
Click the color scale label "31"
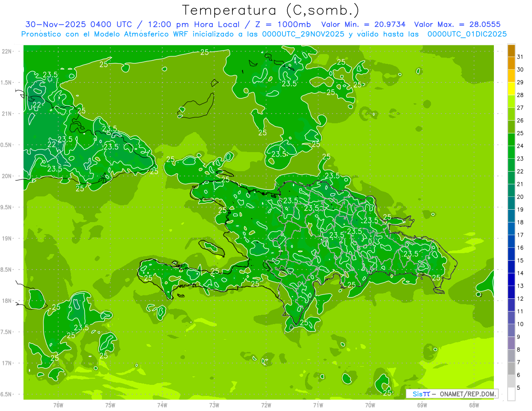point(520,57)
